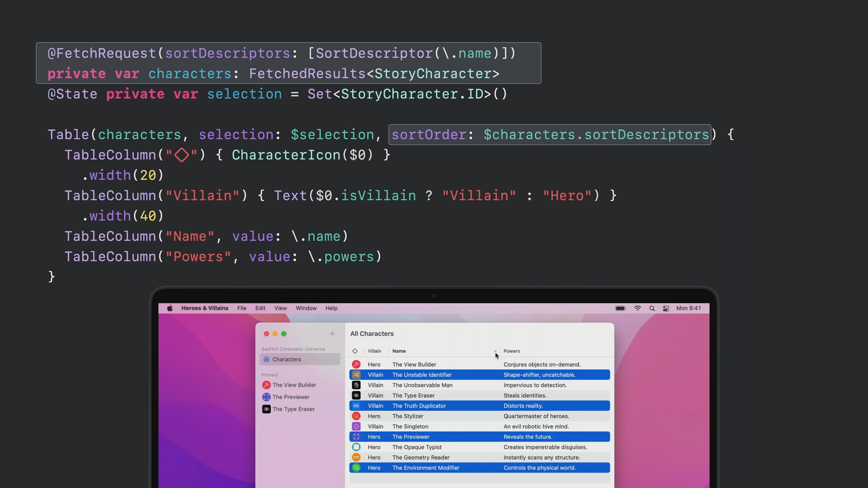Open pinned The Previewer in sidebar
The image size is (868, 488).
pyautogui.click(x=291, y=397)
